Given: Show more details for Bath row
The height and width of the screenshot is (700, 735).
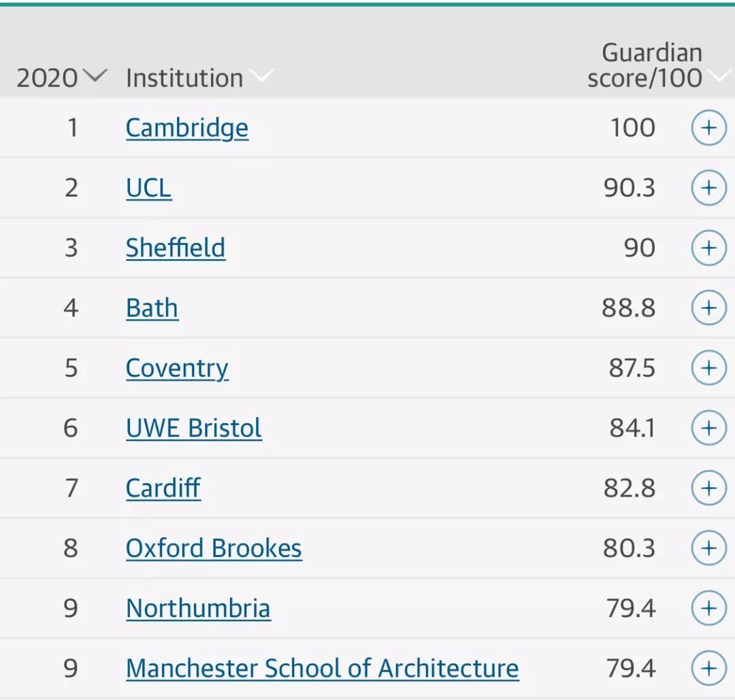Looking at the screenshot, I should tap(708, 308).
